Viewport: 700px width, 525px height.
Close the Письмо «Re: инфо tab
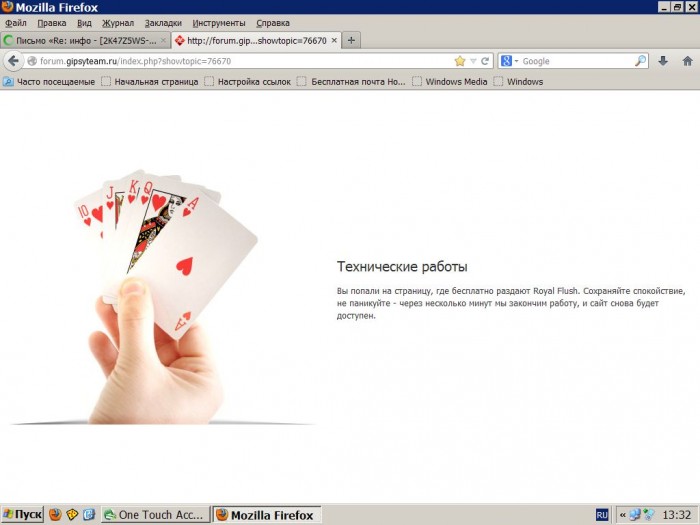pyautogui.click(x=163, y=41)
